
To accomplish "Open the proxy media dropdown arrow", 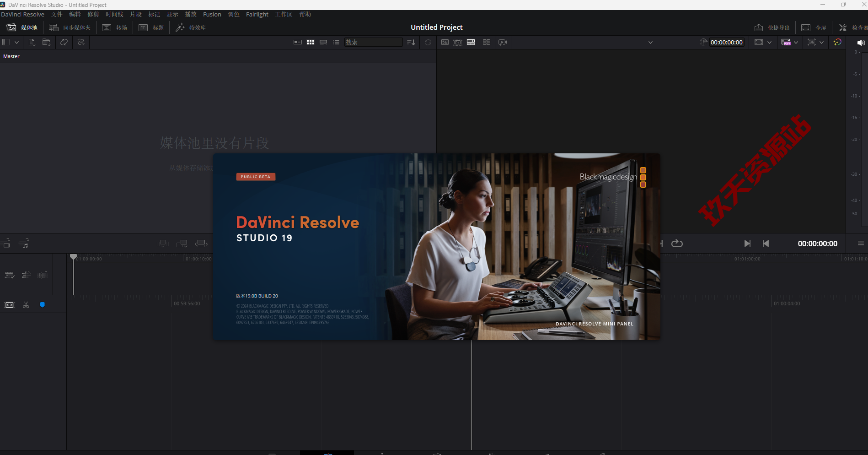I will 796,43.
